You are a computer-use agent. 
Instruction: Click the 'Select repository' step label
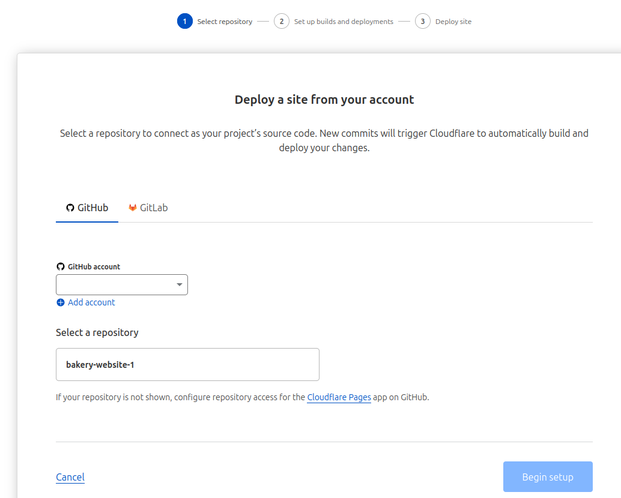click(x=225, y=22)
